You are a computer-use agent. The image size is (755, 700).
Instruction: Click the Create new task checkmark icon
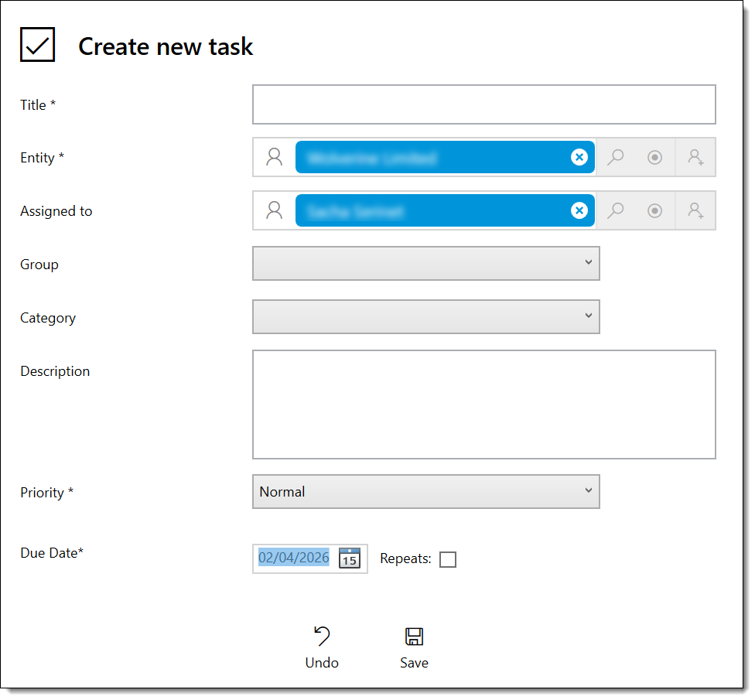[x=37, y=44]
